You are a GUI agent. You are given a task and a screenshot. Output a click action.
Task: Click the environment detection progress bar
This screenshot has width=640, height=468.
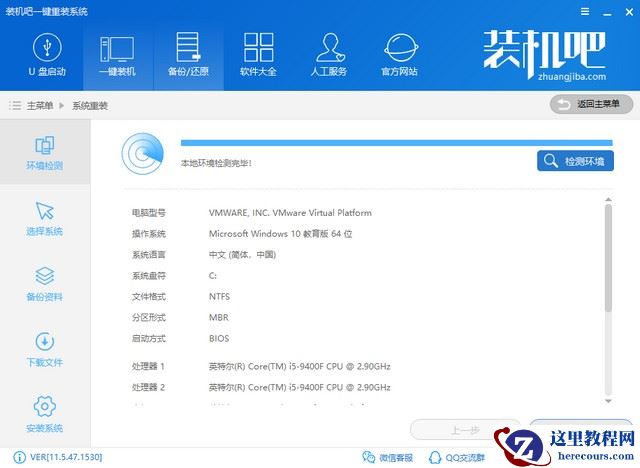pos(396,143)
